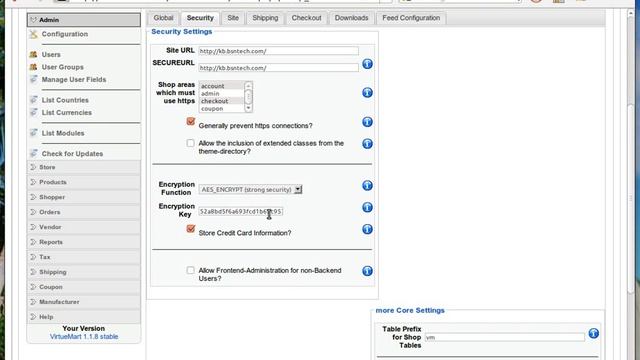Click Check for Updates link

(x=72, y=154)
